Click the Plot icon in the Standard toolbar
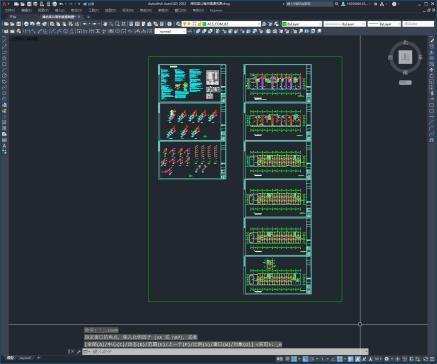Screen dimensions: 437x364 tap(26, 24)
